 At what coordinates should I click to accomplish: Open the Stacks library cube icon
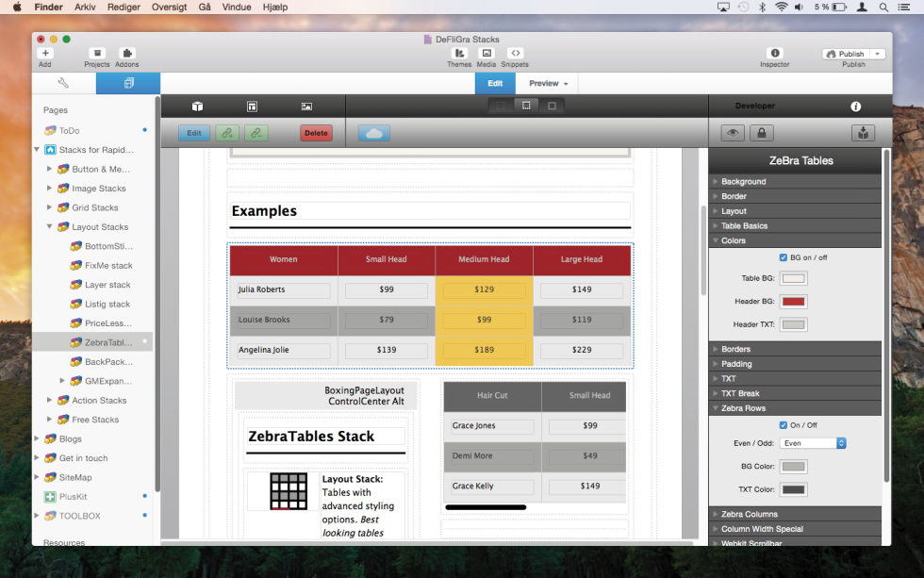[x=197, y=106]
